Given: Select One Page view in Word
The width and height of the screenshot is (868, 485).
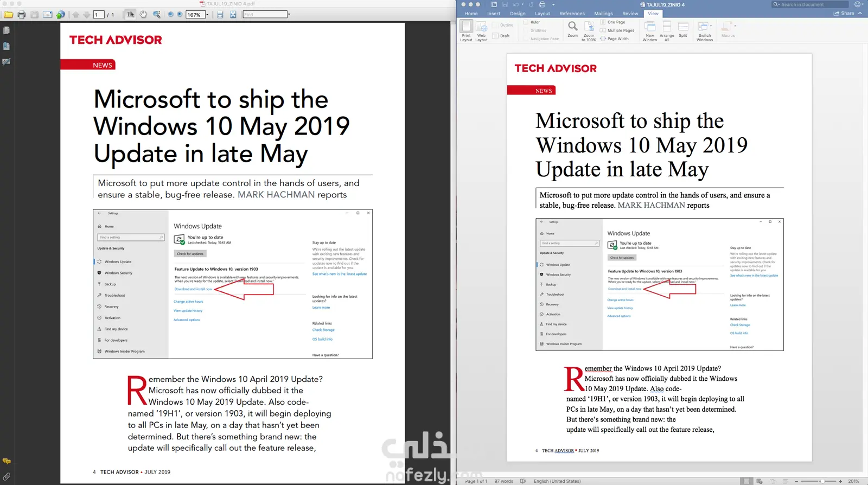Looking at the screenshot, I should [x=613, y=22].
